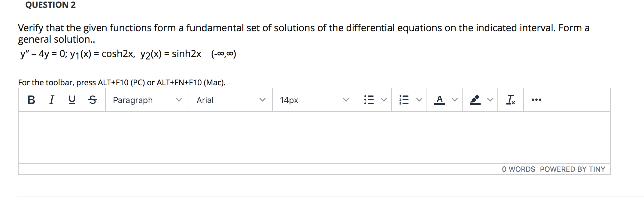Open the overflow toolbar menu with three dots
The height and width of the screenshot is (200, 644).
click(x=536, y=100)
